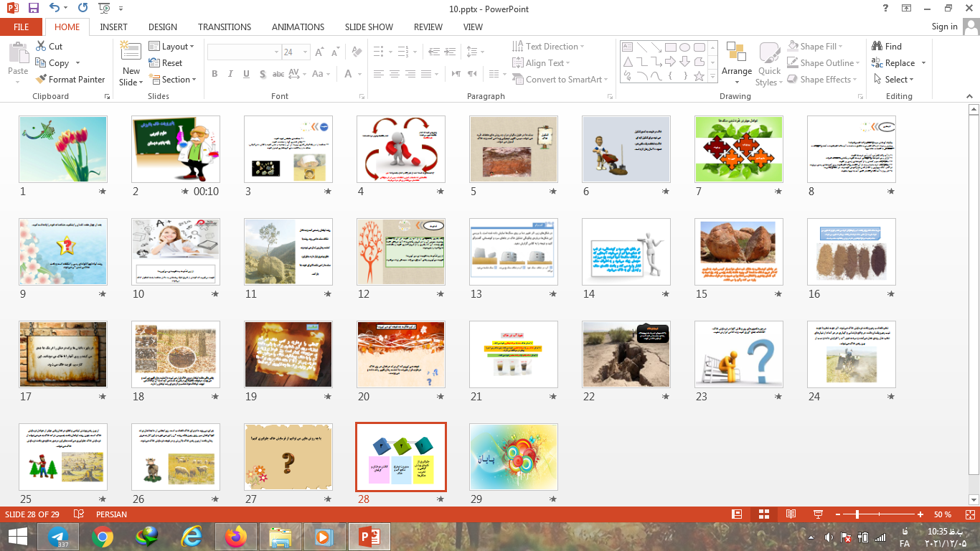The height and width of the screenshot is (551, 980).
Task: Click the Sign in link
Action: pyautogui.click(x=944, y=27)
